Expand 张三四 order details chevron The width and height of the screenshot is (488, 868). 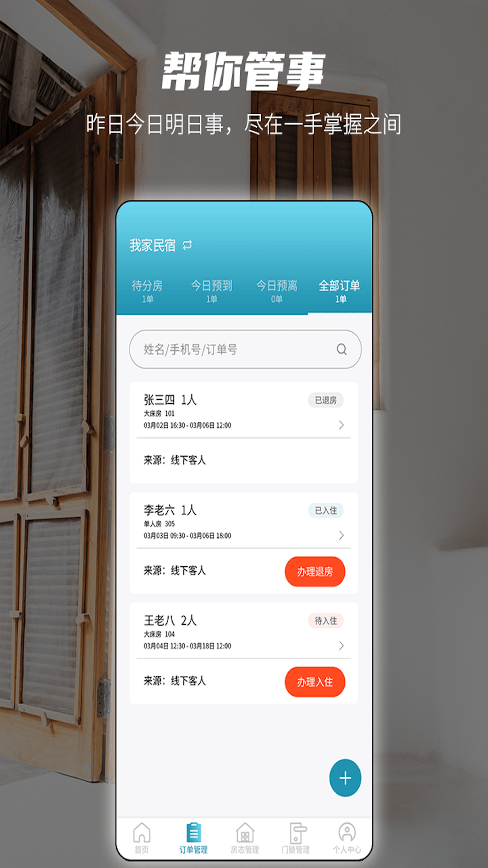point(342,425)
